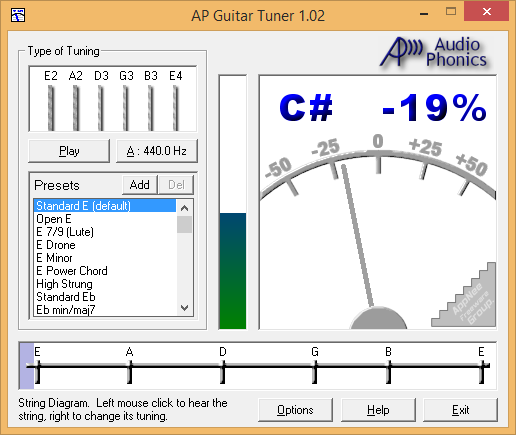Click the E4 string in tuning panel
516x435 pixels.
(176, 107)
